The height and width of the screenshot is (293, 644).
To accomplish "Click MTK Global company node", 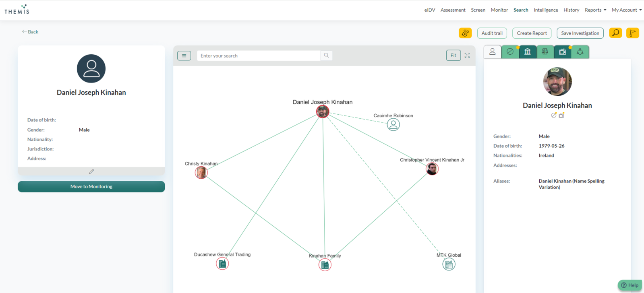I will (x=449, y=264).
